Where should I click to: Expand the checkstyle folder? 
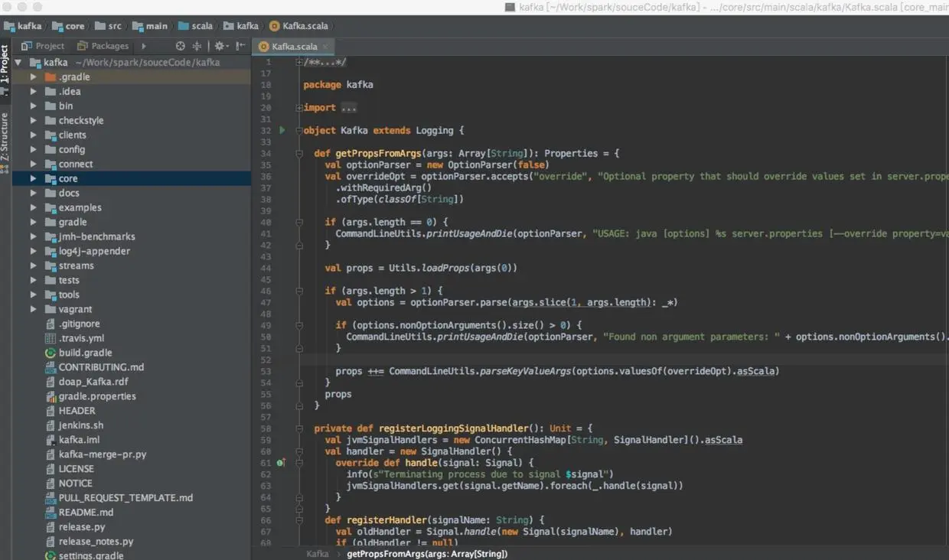point(33,121)
